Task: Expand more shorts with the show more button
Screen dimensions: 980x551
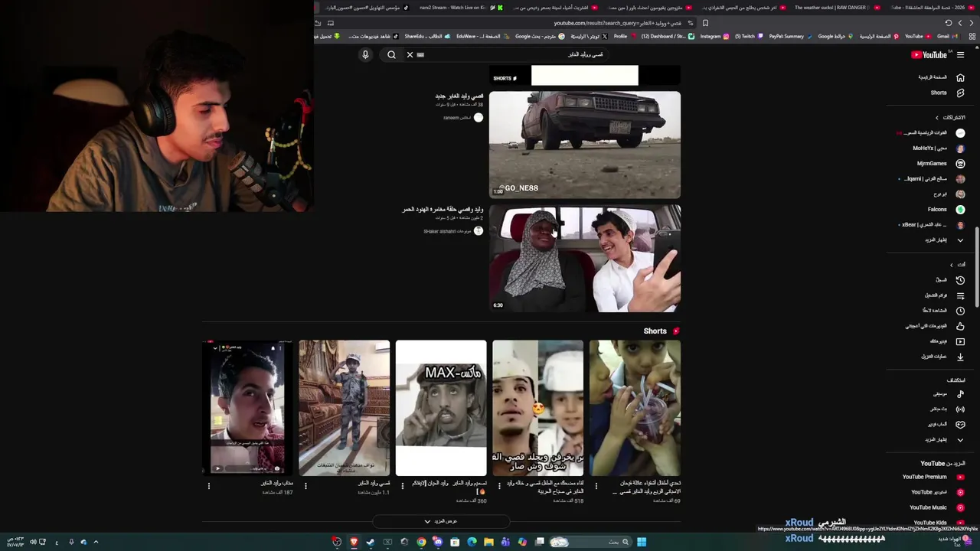Action: [x=441, y=521]
